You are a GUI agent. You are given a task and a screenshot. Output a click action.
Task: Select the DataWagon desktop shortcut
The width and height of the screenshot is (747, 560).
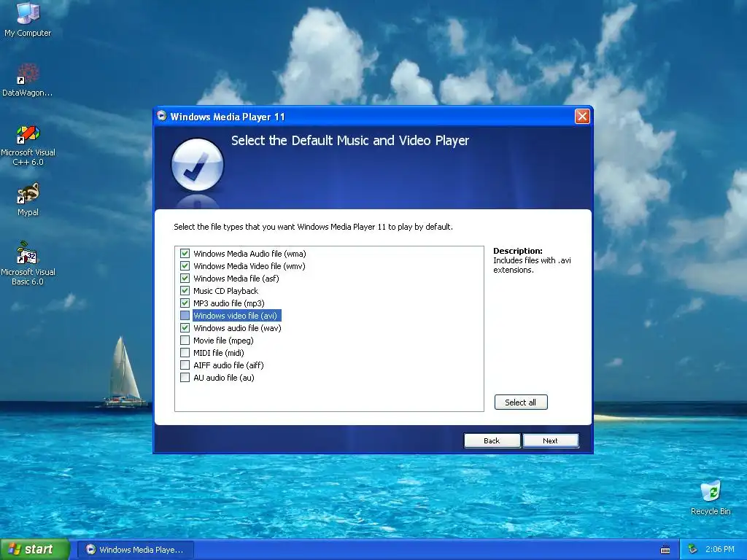coord(28,80)
